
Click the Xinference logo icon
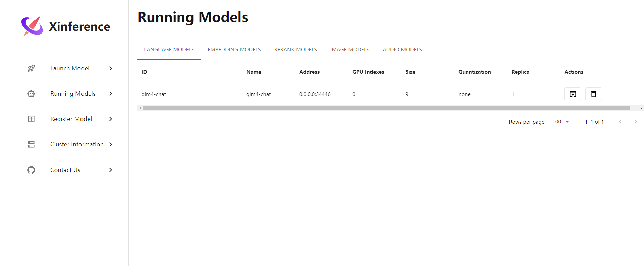[32, 26]
